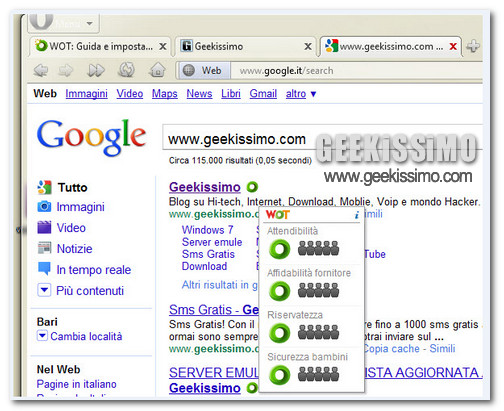Viewport: 504px width, 411px height.
Task: Click the Tutto Google icon in sidebar
Action: pyautogui.click(x=44, y=187)
